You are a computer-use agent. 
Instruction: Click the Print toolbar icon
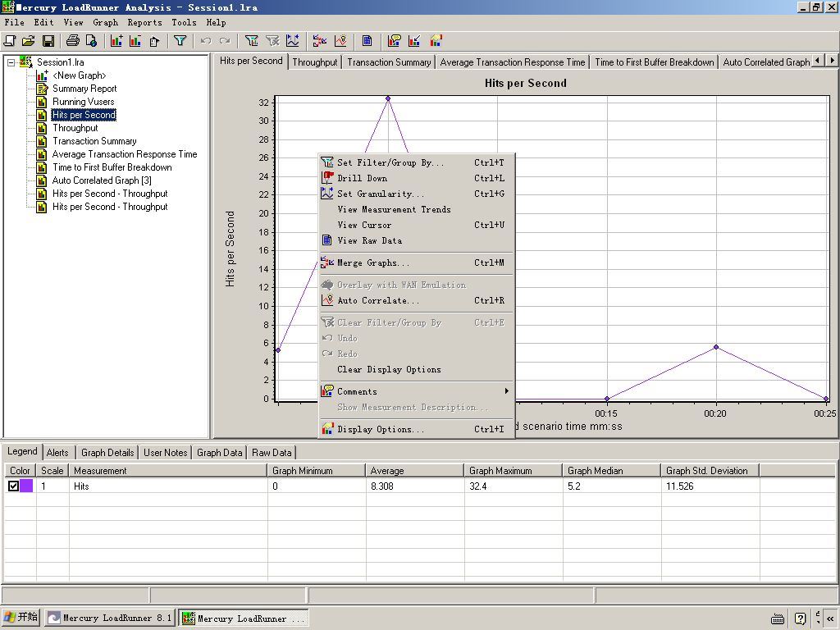coord(73,41)
